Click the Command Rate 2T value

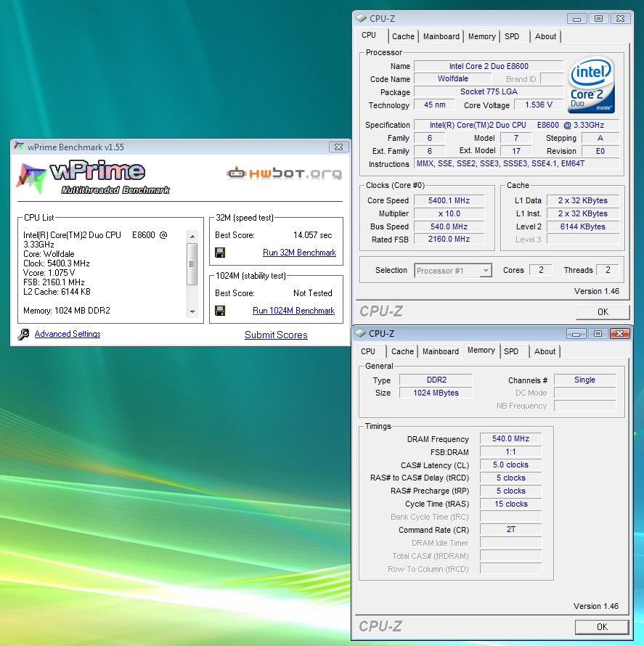pos(511,529)
